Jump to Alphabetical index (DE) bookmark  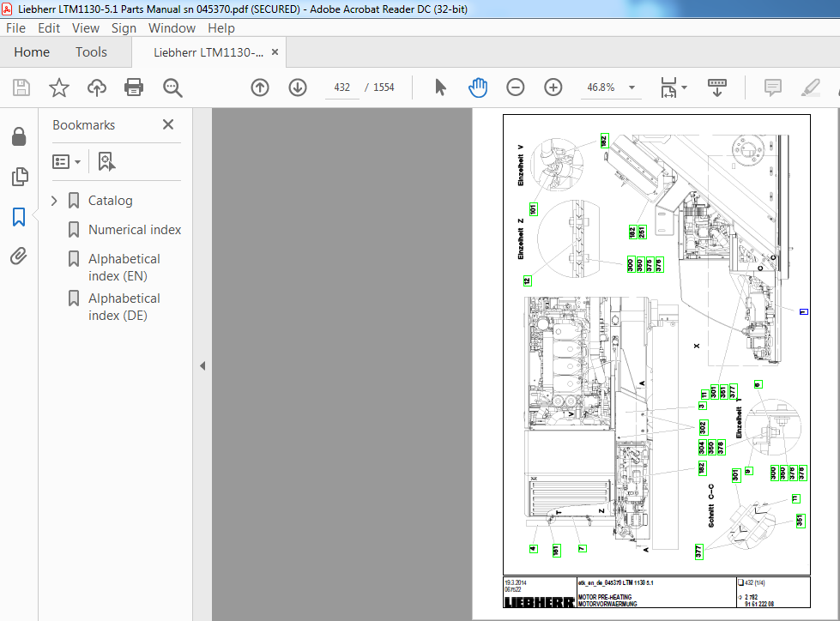124,307
